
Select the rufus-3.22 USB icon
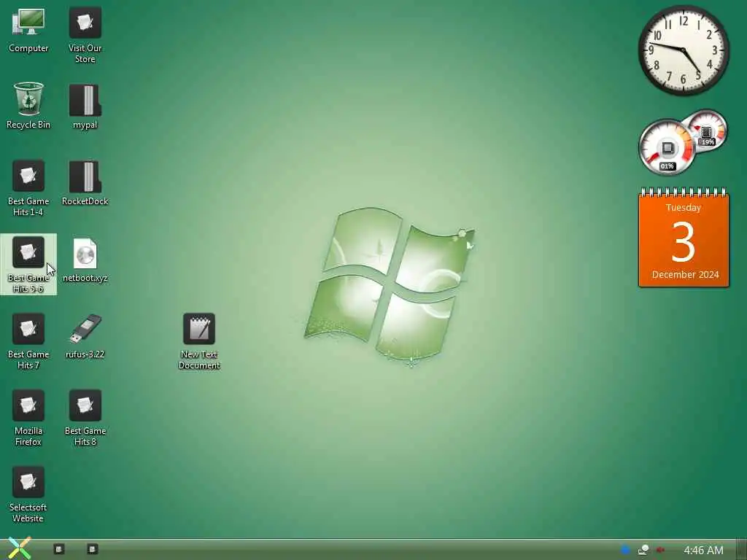[x=85, y=336]
